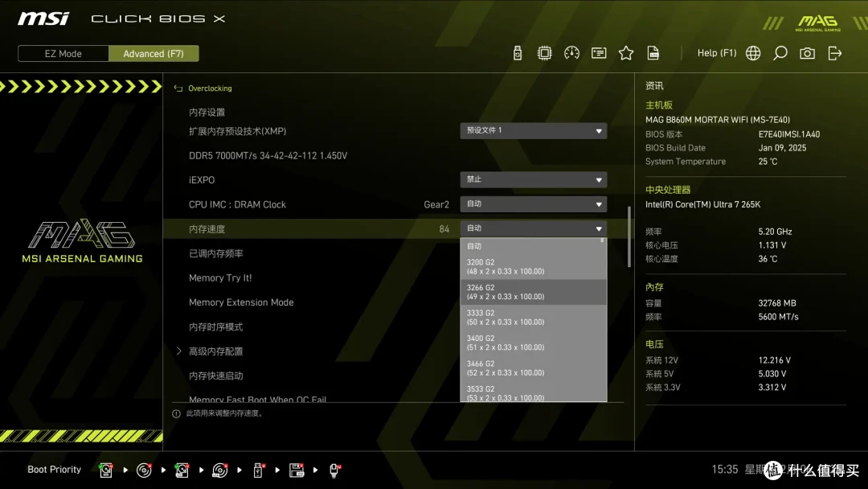This screenshot has width=868, height=489.
Task: Select Memory Extension Mode row
Action: pos(241,302)
